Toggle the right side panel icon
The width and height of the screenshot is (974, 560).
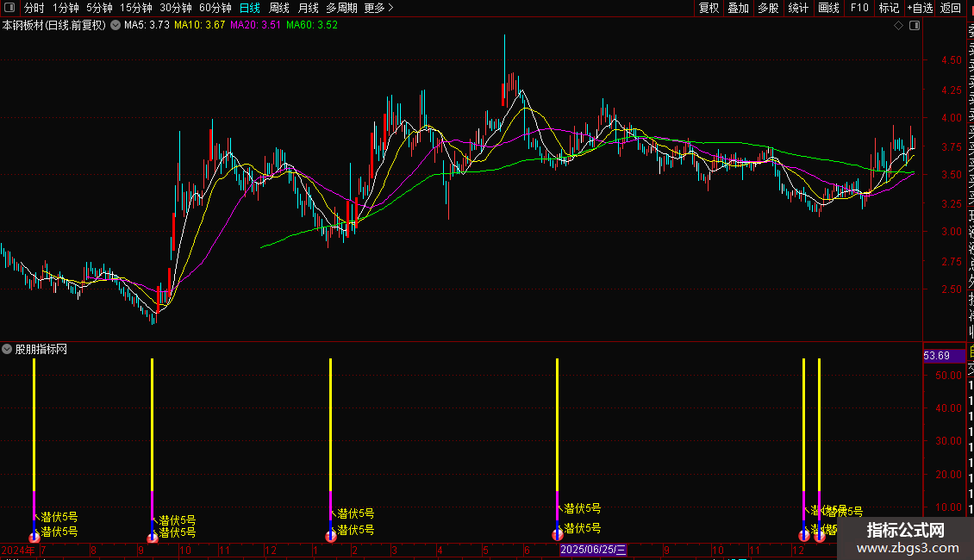(915, 26)
